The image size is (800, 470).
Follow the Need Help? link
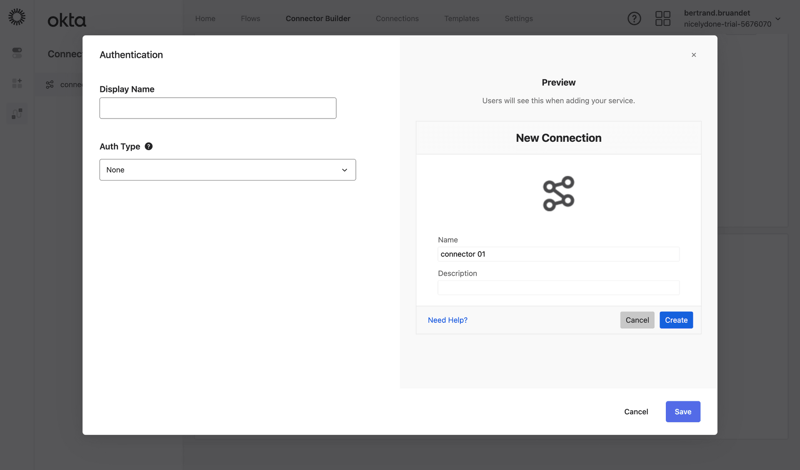(x=447, y=320)
